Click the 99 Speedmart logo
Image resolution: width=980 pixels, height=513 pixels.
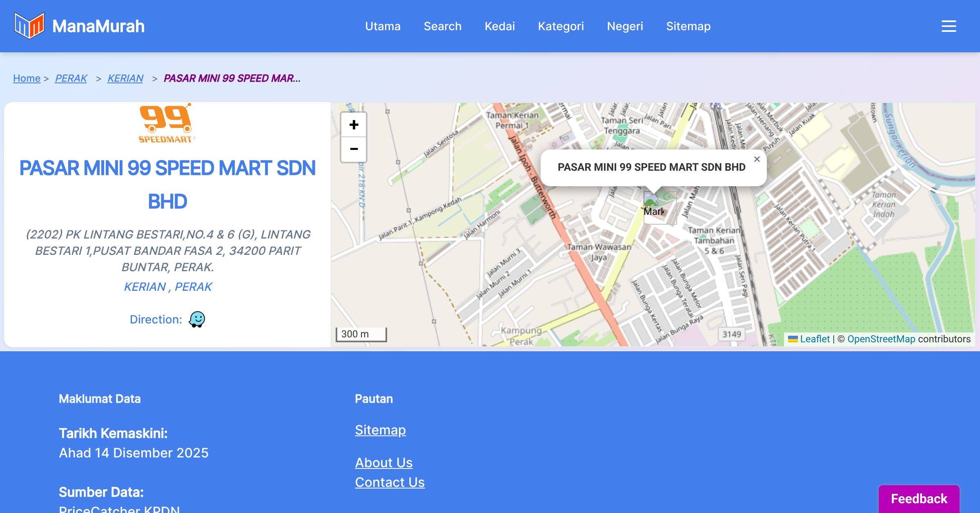pos(166,123)
